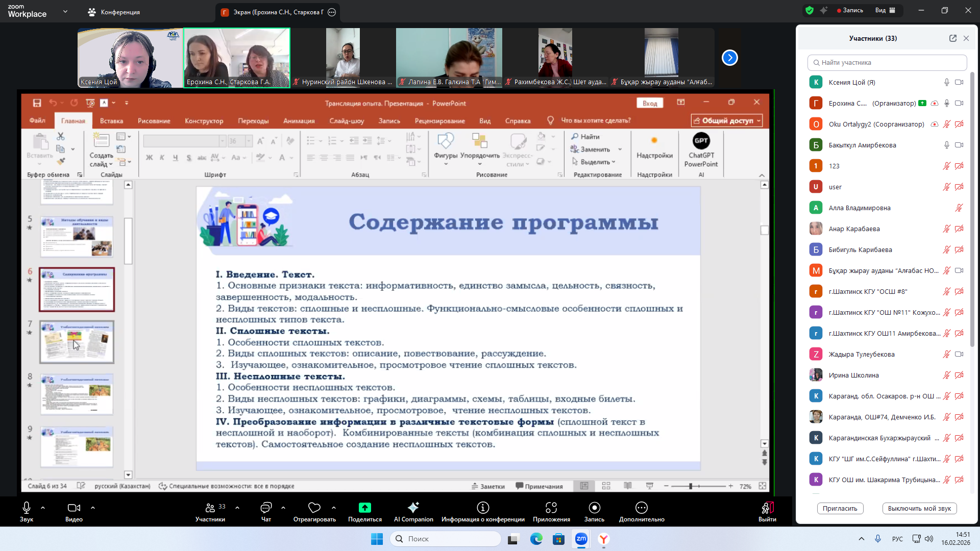980x551 pixels.
Task: Open conference information icon
Action: pos(482,508)
